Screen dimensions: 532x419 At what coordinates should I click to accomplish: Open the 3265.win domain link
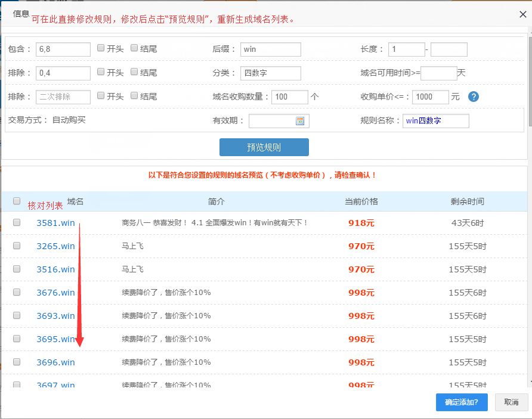click(55, 246)
